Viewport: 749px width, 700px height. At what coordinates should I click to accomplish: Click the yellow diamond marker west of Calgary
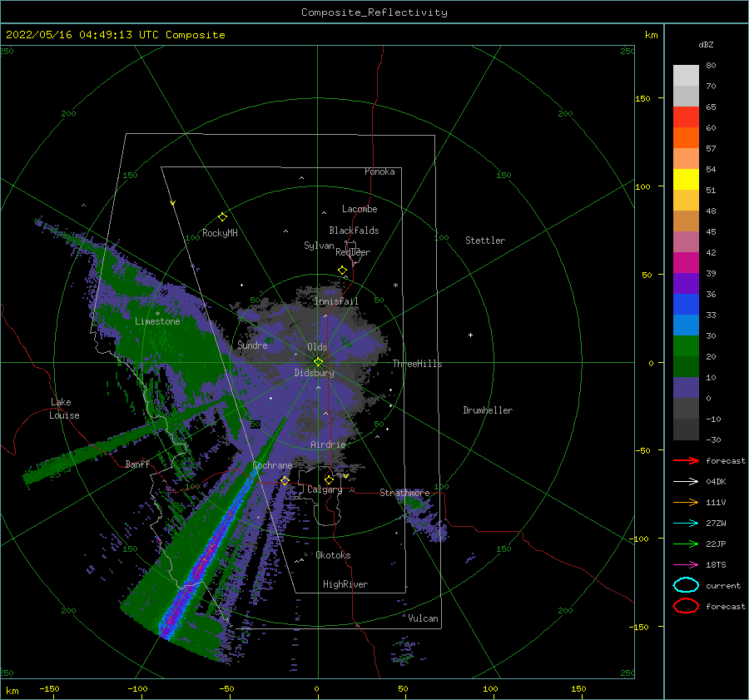285,480
